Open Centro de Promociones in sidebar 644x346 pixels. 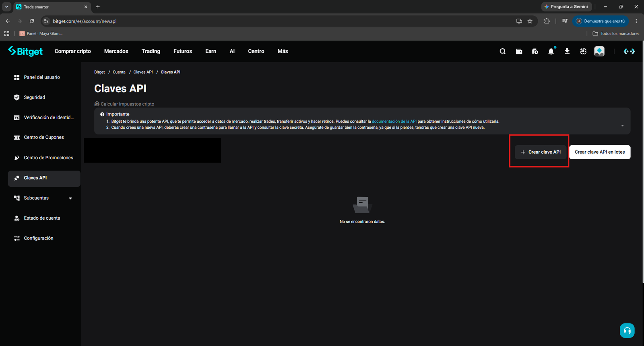44,158
